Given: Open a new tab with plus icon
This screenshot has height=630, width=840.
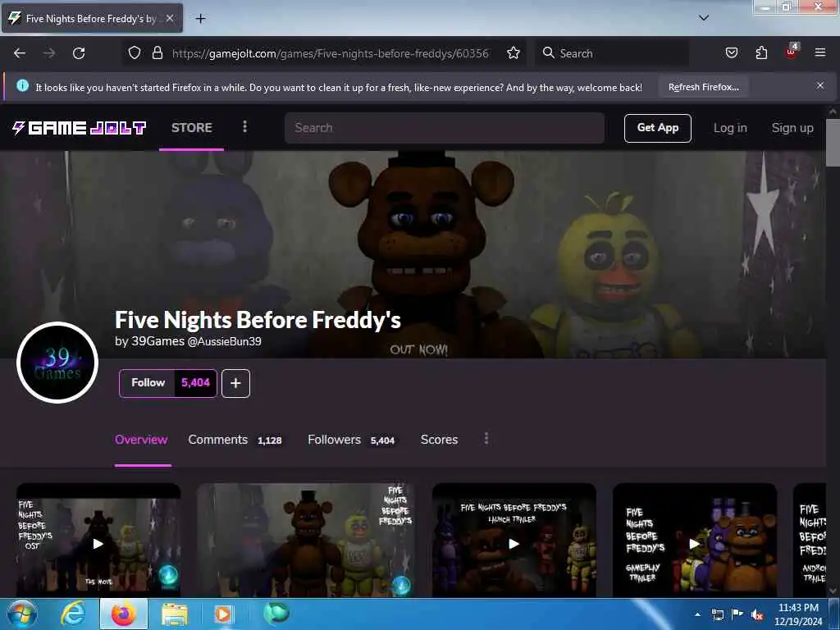Looking at the screenshot, I should [x=200, y=19].
